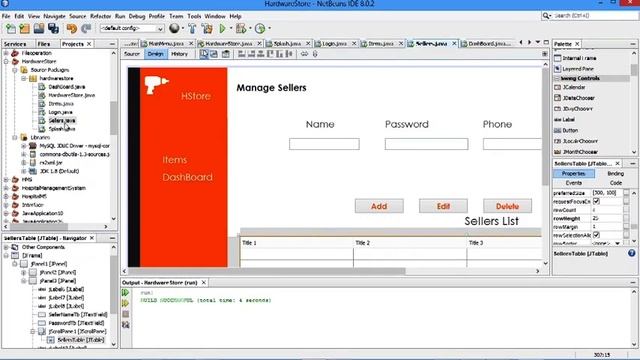
Task: Click the search magnifier icon at top right
Action: click(x=546, y=16)
